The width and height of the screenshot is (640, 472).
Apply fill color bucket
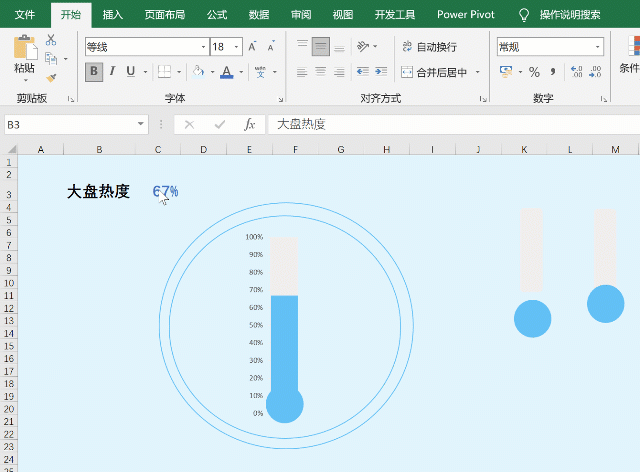click(x=198, y=71)
